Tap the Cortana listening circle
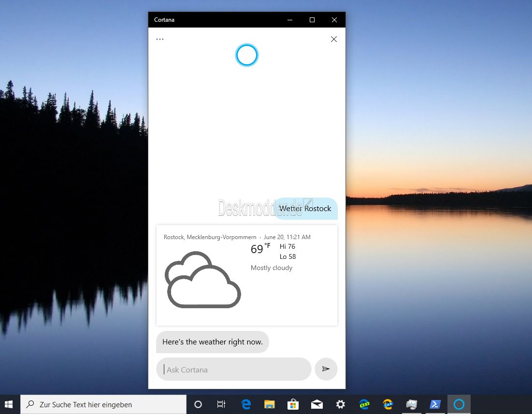532x414 pixels. 246,55
